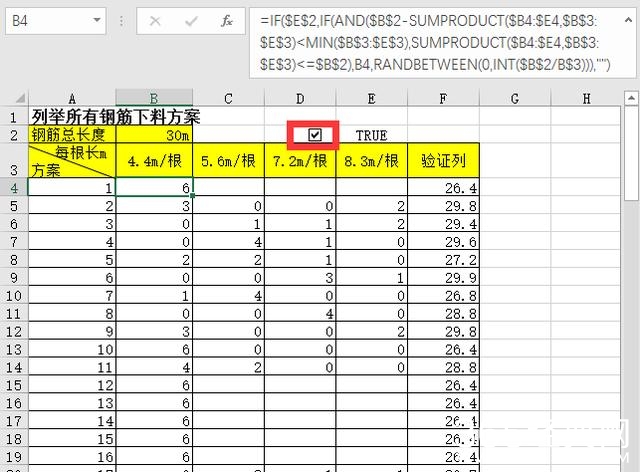Click the 4.4m/根 header cell
The width and height of the screenshot is (640, 472).
[x=154, y=161]
